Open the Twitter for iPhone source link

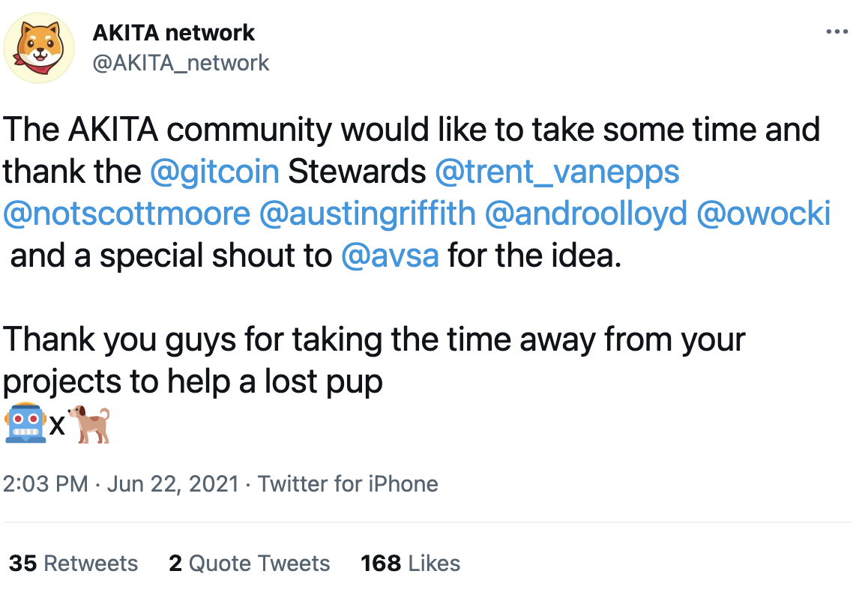click(348, 483)
